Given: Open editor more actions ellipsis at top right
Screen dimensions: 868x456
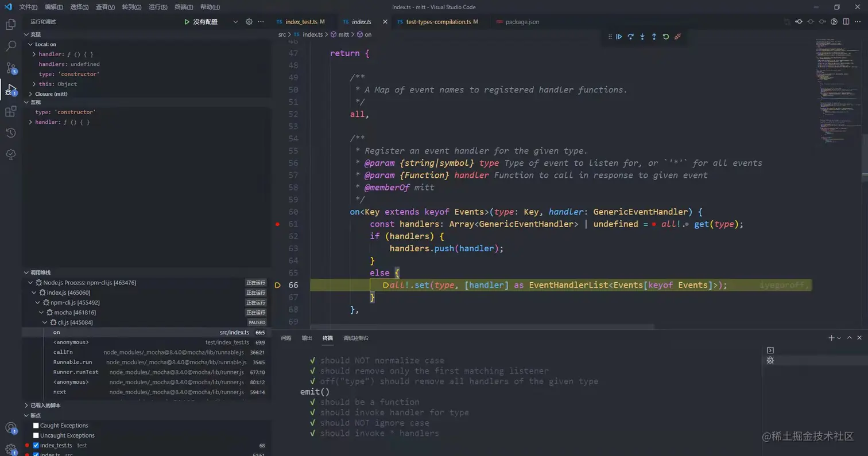Looking at the screenshot, I should (x=858, y=22).
